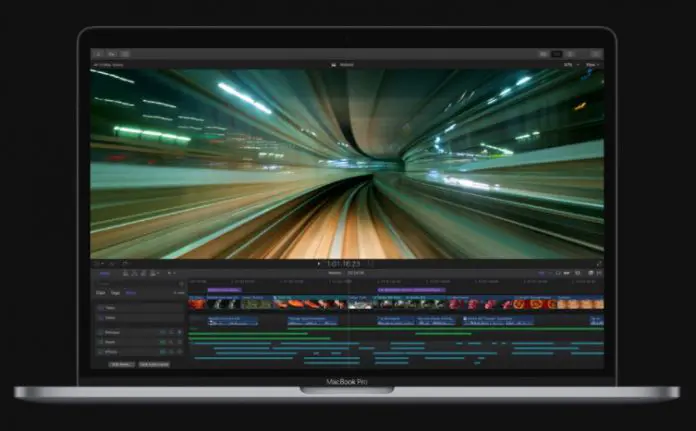Toggle viewer fullscreen with the expand arrows icon
The width and height of the screenshot is (696, 431).
click(x=599, y=263)
